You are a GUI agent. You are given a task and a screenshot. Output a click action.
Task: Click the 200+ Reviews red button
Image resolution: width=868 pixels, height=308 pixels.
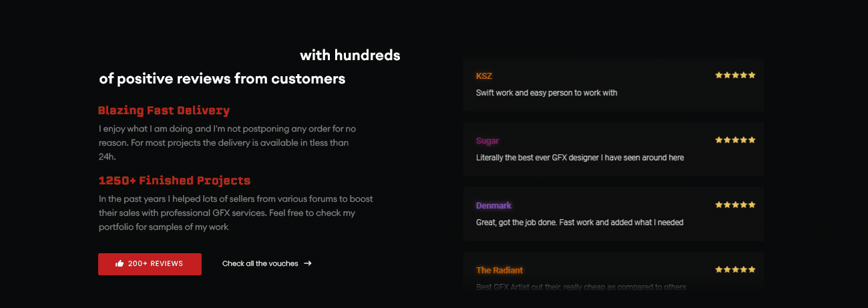click(x=150, y=264)
